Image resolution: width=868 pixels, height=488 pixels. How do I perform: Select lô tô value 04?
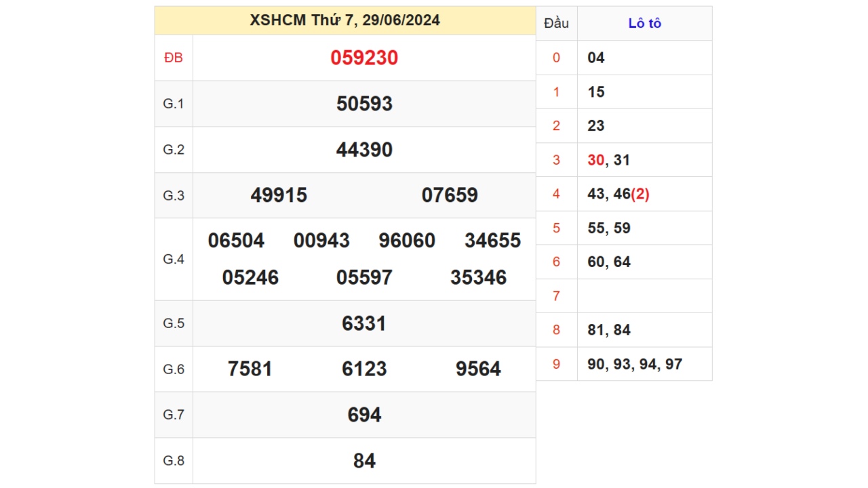[x=596, y=58]
